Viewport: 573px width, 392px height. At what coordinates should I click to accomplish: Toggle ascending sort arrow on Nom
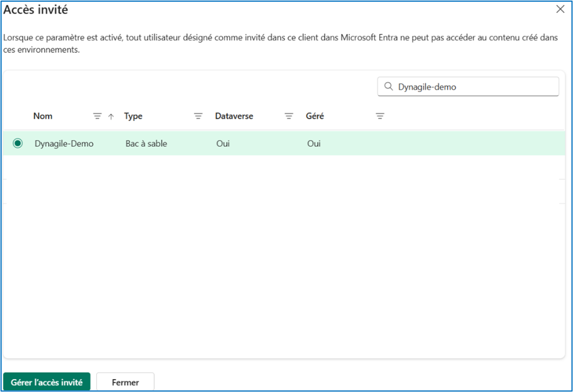click(x=111, y=116)
